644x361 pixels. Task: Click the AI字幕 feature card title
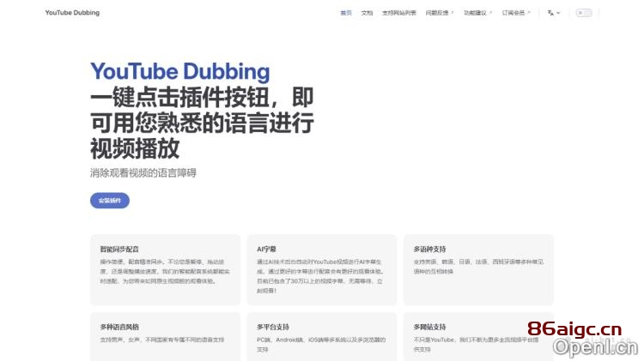tap(266, 249)
